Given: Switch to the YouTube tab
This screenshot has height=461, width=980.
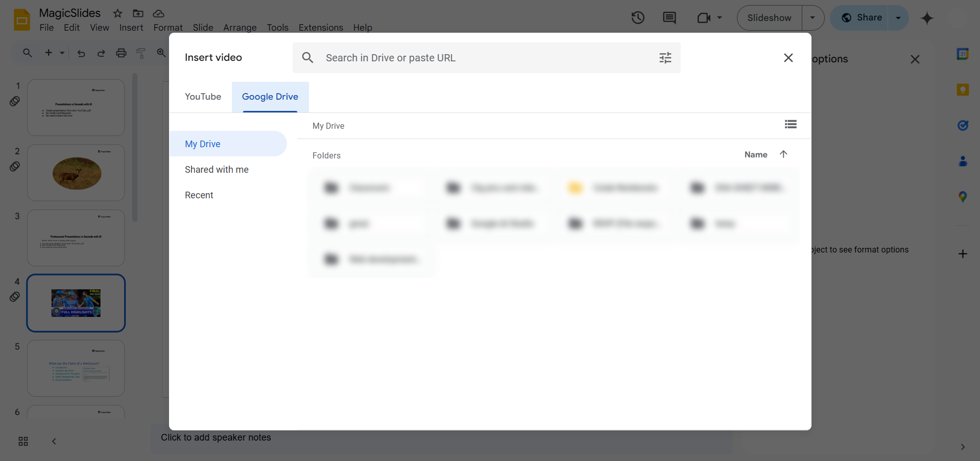Looking at the screenshot, I should [x=203, y=97].
